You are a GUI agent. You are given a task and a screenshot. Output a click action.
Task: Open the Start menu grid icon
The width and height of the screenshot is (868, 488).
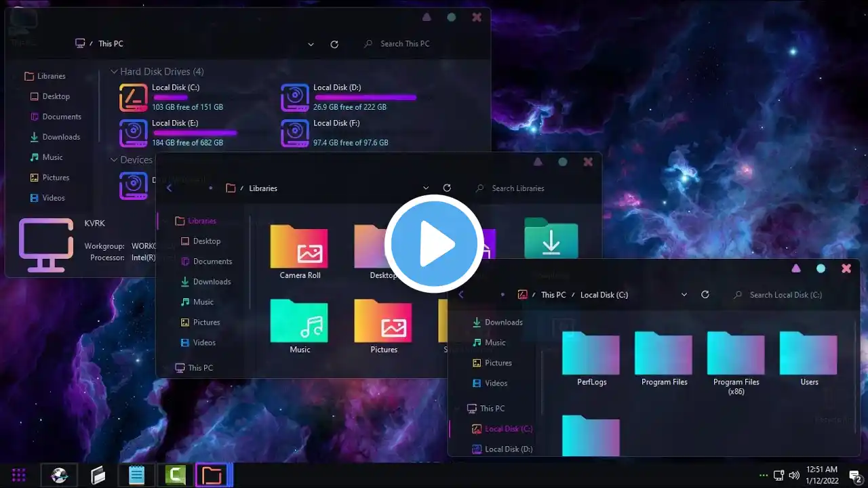point(19,475)
